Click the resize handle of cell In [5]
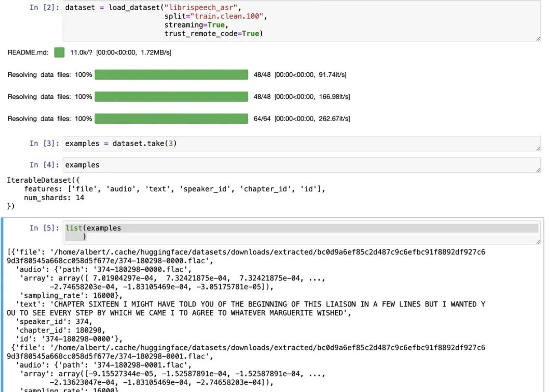This screenshot has width=550, height=392. (538, 242)
